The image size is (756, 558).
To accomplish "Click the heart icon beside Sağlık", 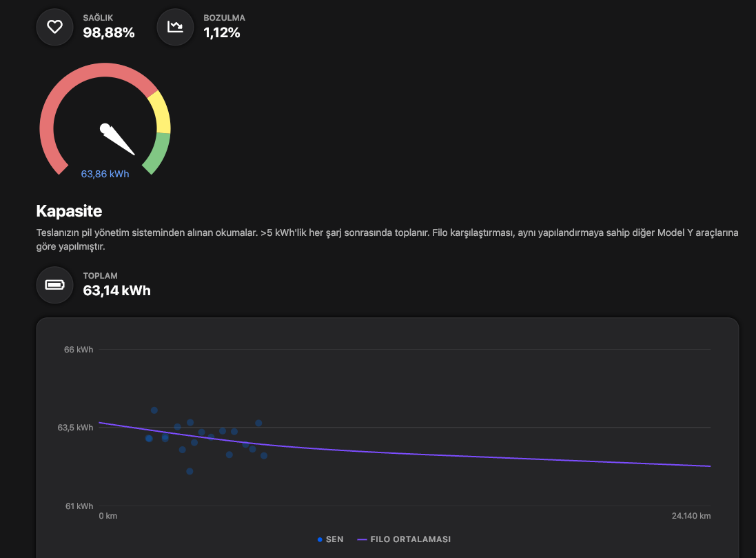I will (x=54, y=27).
